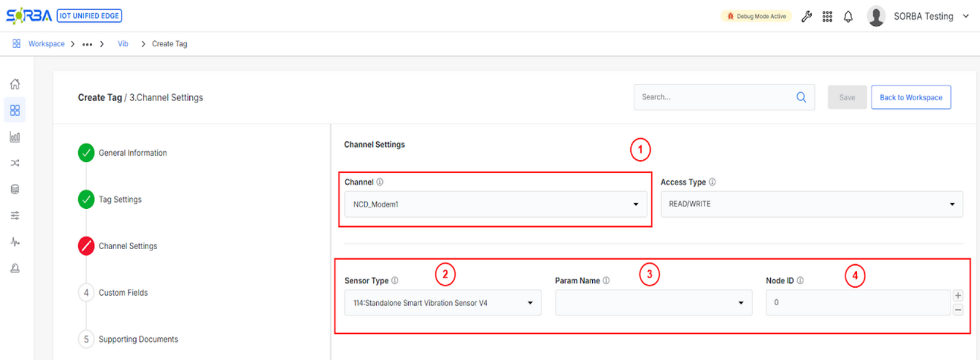The width and height of the screenshot is (980, 360).
Task: Increase Node ID with plus stepper
Action: click(x=958, y=296)
